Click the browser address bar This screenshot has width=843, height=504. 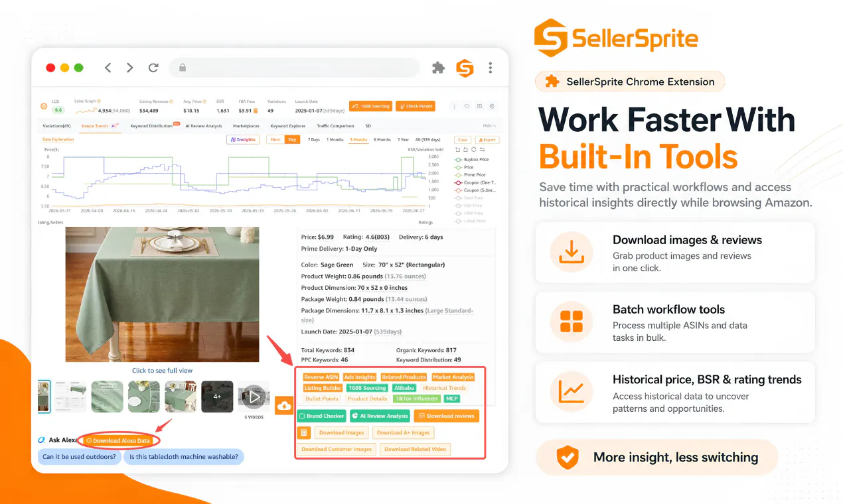tap(295, 68)
